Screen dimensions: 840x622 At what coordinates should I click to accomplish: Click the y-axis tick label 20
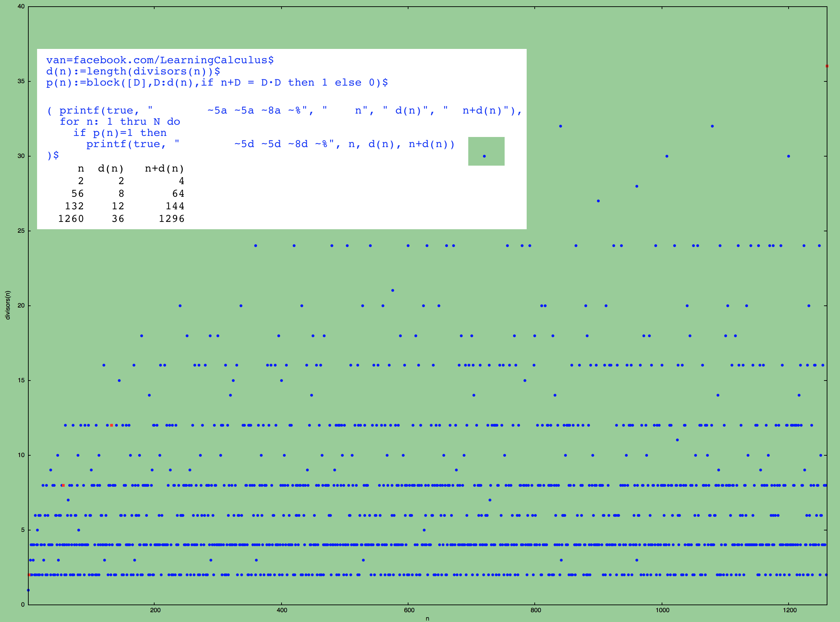pyautogui.click(x=21, y=305)
